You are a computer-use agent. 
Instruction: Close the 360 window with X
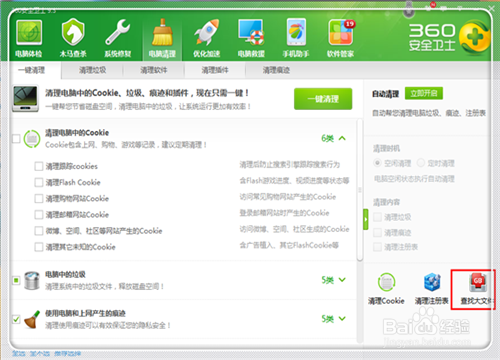[492, 8]
